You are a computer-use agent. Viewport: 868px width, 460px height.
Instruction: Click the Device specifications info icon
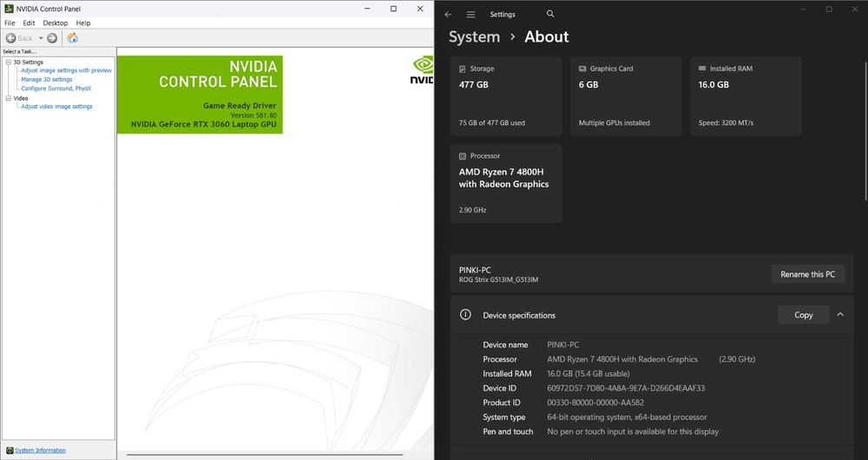[465, 314]
